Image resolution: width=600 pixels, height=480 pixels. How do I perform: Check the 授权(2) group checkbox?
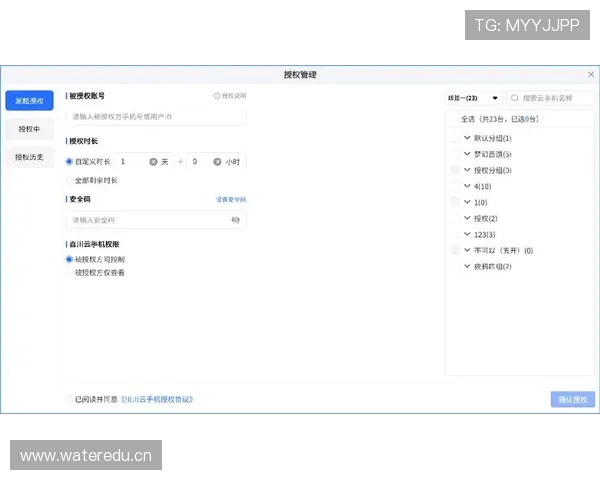click(455, 218)
